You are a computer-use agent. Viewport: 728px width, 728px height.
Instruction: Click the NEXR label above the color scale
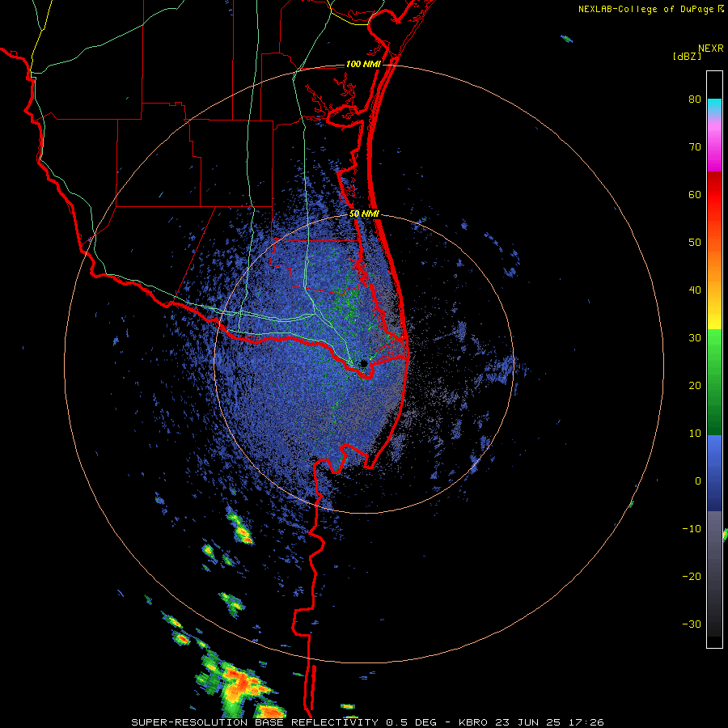point(711,49)
